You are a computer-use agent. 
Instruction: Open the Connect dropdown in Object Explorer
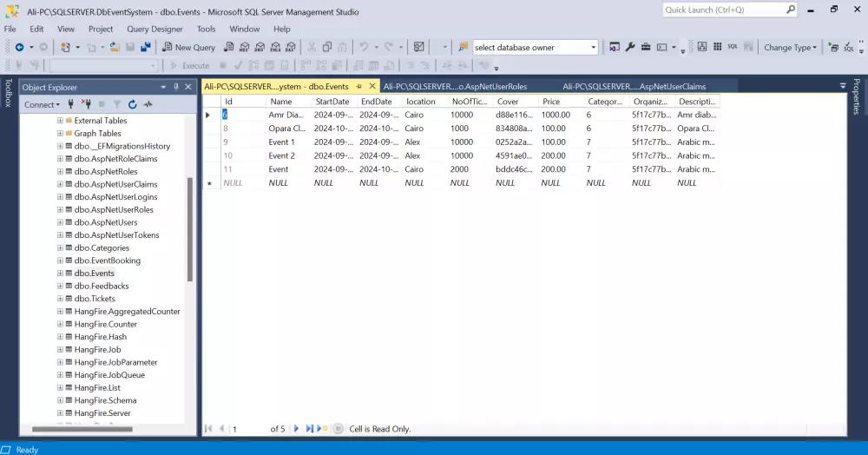(42, 104)
